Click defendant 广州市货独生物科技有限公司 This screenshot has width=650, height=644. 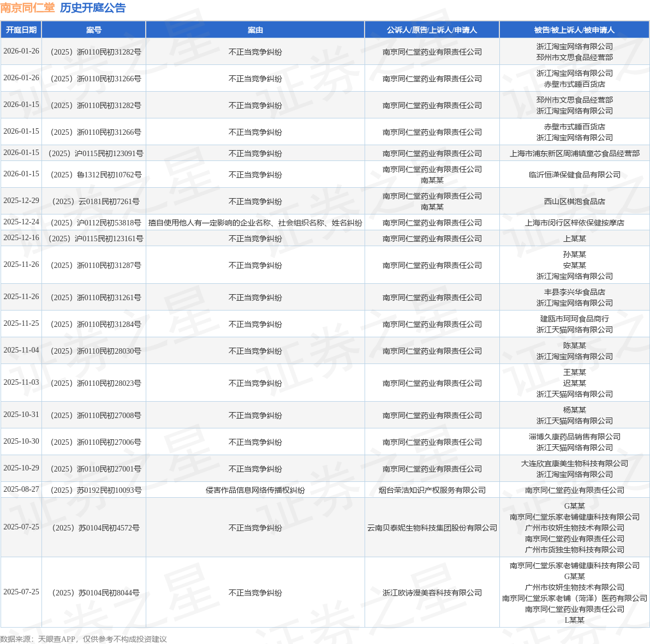575,550
